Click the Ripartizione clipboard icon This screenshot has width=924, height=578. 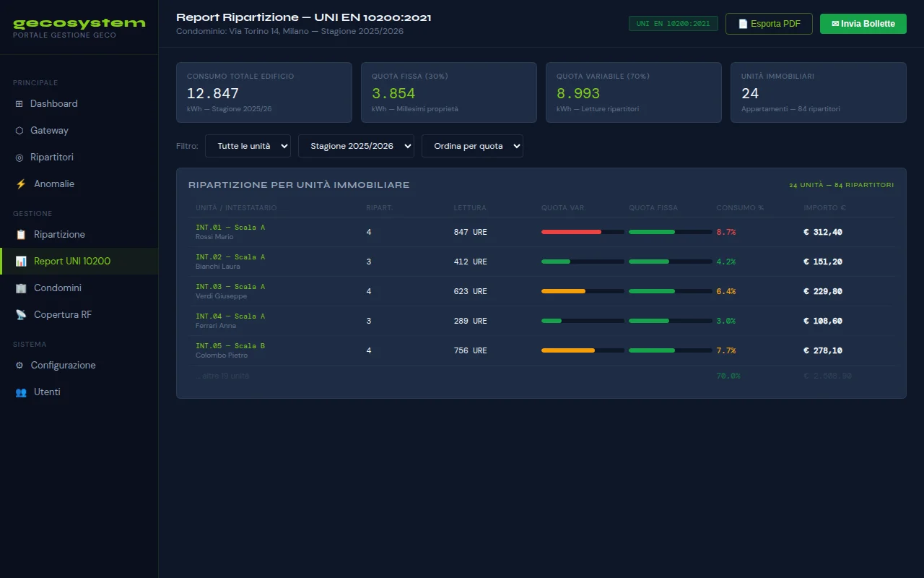pos(21,234)
